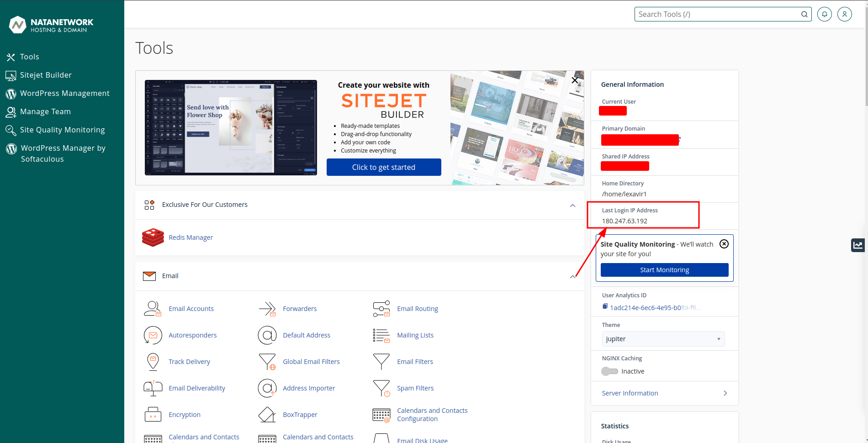This screenshot has width=868, height=443.
Task: Open the Forwarders link
Action: tap(300, 309)
